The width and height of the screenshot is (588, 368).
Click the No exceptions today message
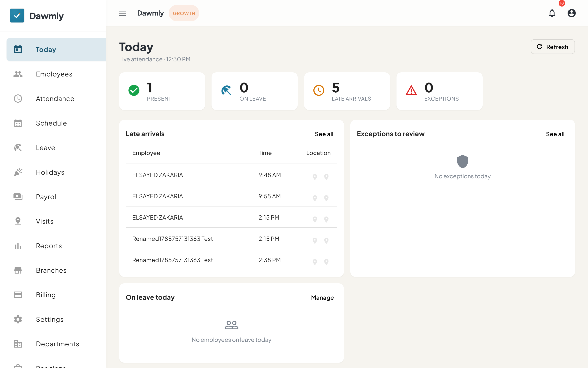[x=463, y=176]
